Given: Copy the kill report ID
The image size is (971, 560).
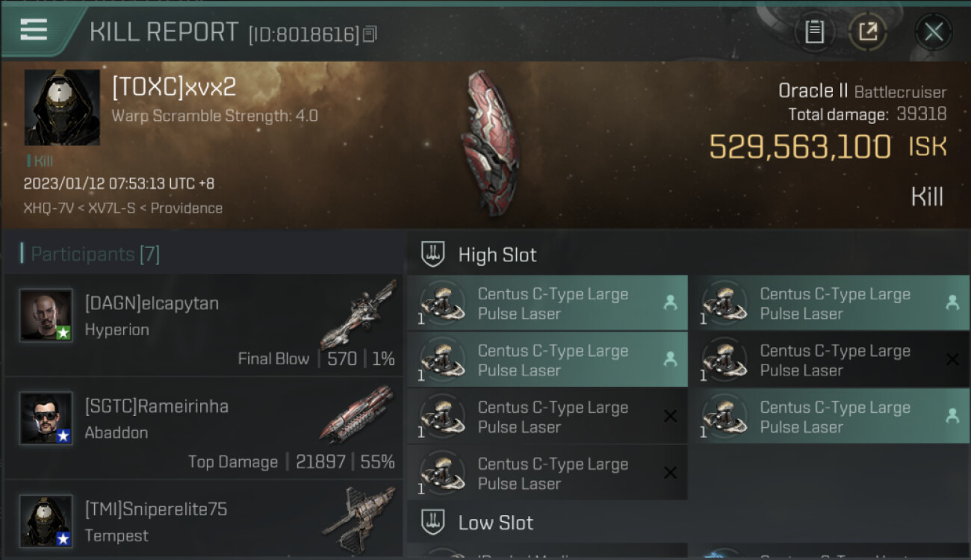Looking at the screenshot, I should [x=371, y=34].
